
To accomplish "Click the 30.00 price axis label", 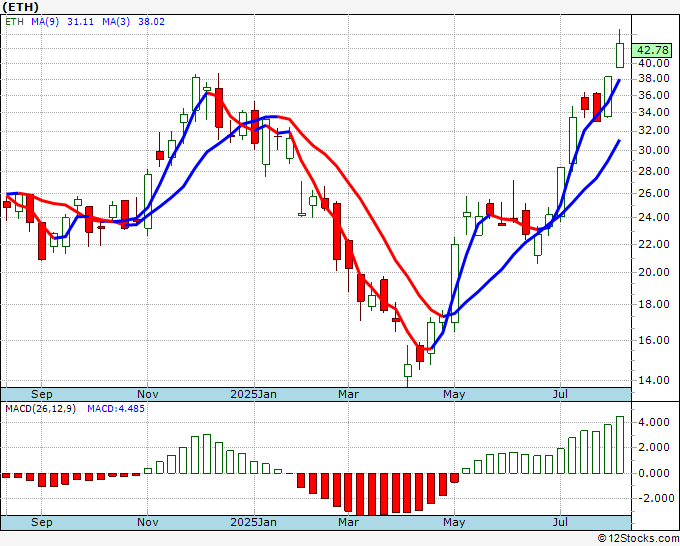I will pyautogui.click(x=654, y=150).
